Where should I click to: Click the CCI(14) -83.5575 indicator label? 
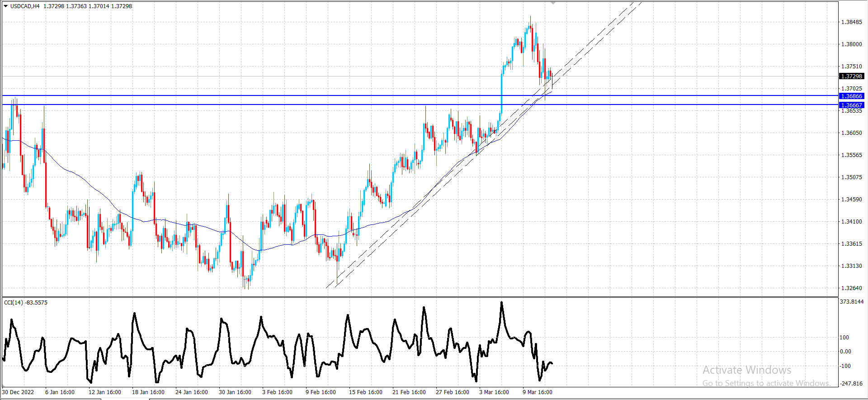tap(26, 302)
